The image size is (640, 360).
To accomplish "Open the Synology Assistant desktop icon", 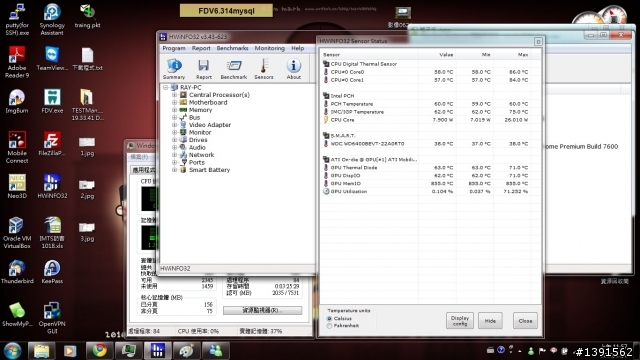I will pos(52,19).
